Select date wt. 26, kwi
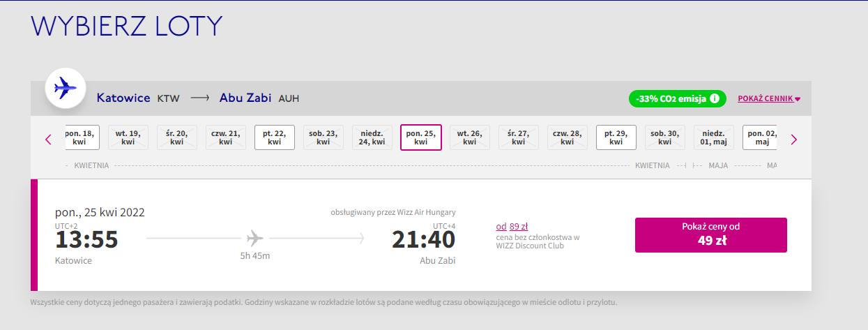This screenshot has width=868, height=330. pos(470,137)
